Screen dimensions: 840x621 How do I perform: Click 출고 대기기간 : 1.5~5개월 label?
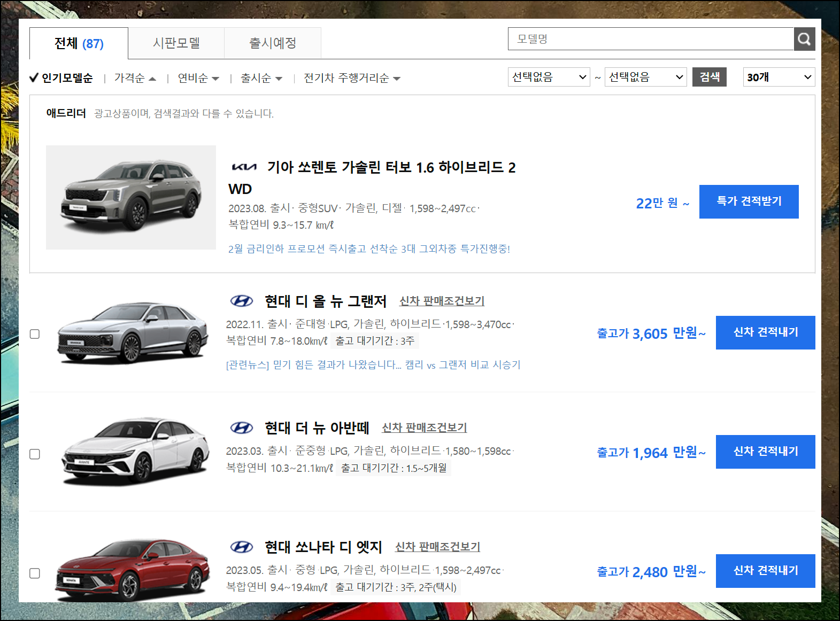coord(394,468)
